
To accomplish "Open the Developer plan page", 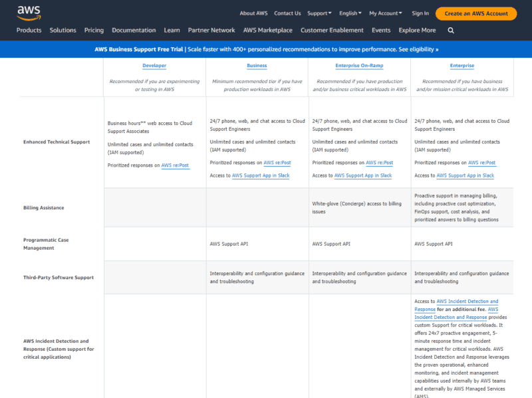I will click(154, 65).
